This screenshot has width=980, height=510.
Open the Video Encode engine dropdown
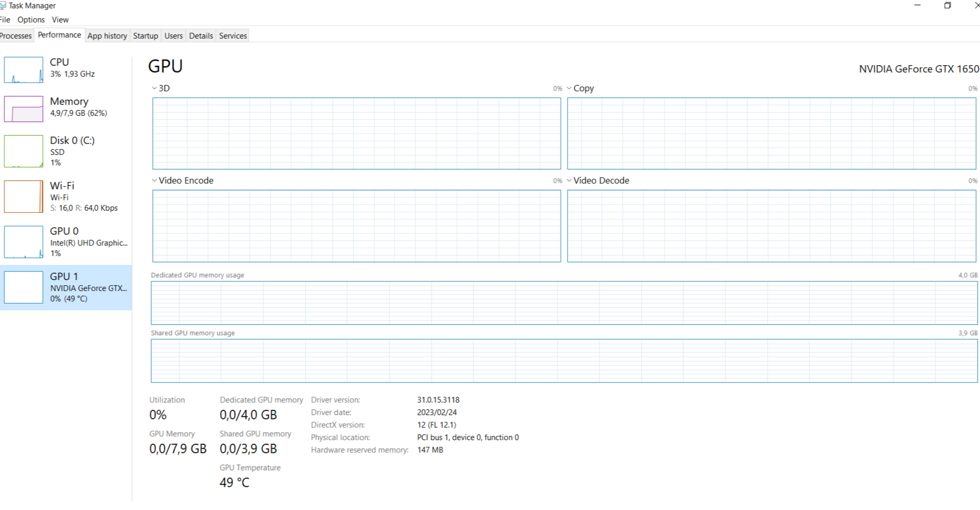pyautogui.click(x=154, y=180)
